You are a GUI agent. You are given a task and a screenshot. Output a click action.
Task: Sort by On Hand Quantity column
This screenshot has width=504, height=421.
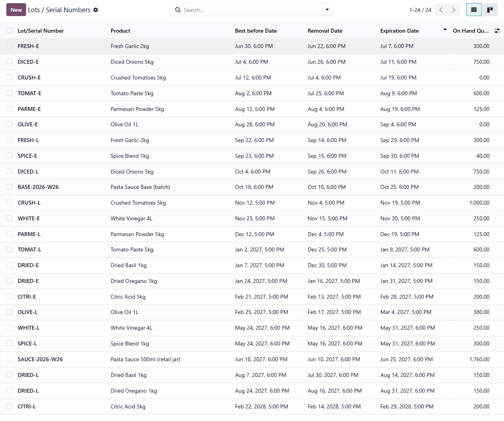471,31
